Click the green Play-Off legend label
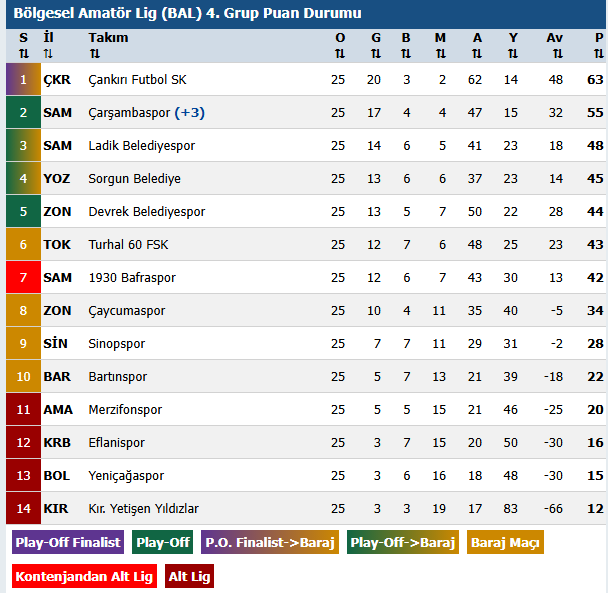Image resolution: width=608 pixels, height=593 pixels. (163, 543)
